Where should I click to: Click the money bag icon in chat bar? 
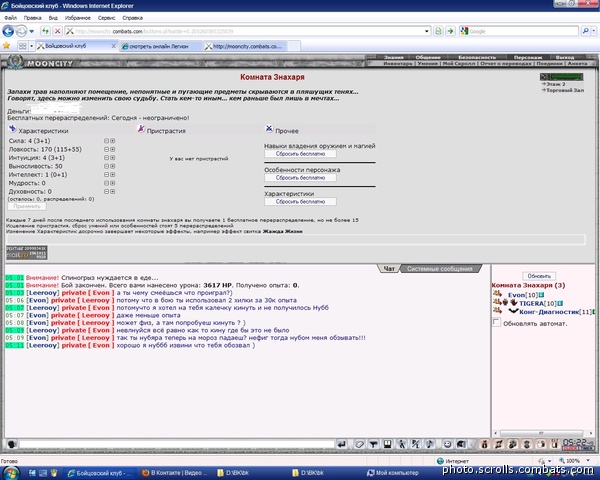click(x=484, y=444)
